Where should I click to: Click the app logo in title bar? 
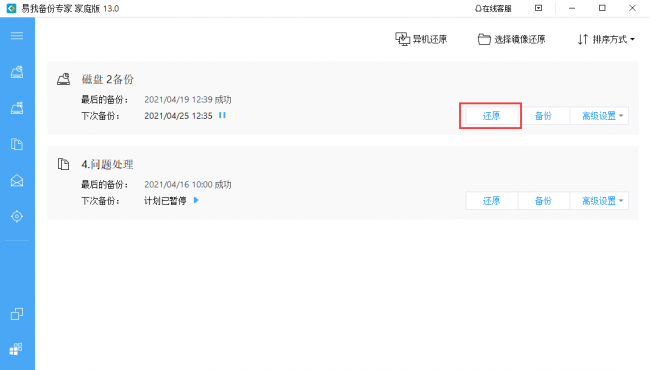point(11,8)
